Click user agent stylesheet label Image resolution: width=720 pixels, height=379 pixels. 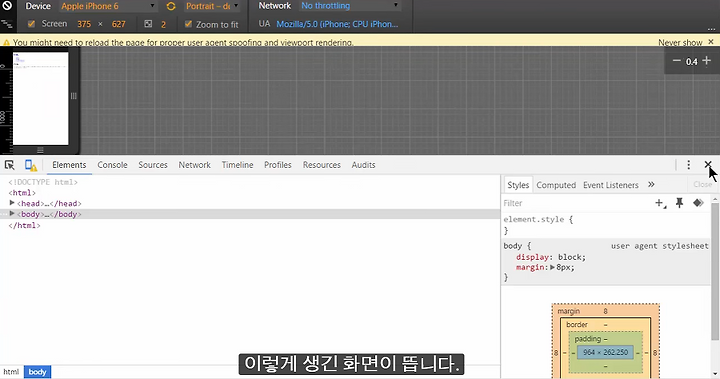[659, 246]
